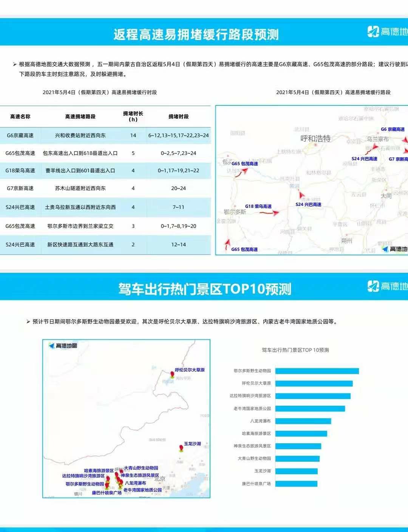Click the 返程高速易拥堵缓行路段预测 title

coord(196,35)
